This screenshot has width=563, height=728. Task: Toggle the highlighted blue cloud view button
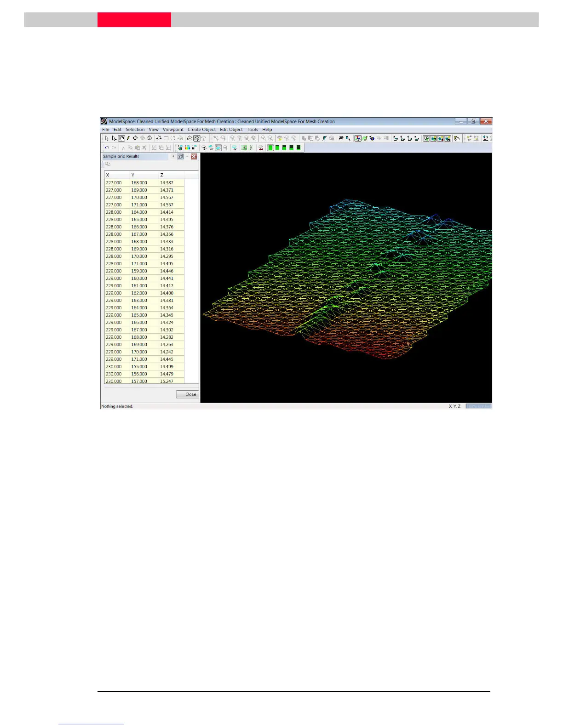tap(218, 148)
